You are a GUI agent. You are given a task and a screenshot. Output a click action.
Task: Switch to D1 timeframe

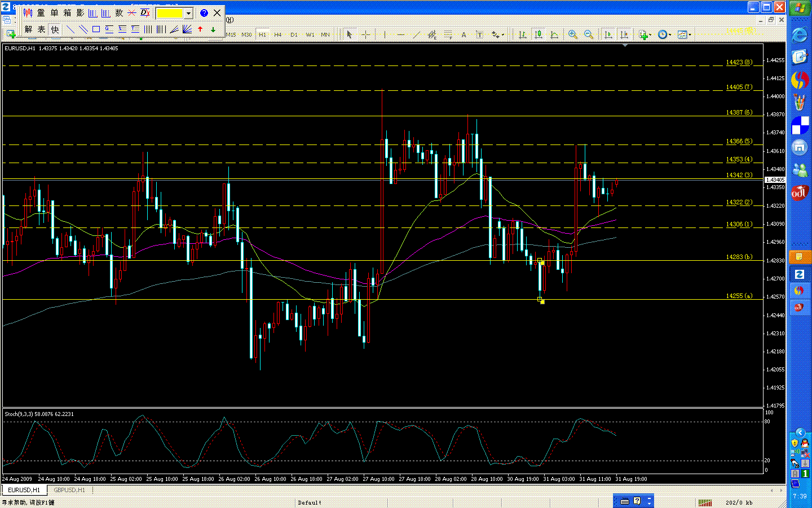click(x=294, y=35)
